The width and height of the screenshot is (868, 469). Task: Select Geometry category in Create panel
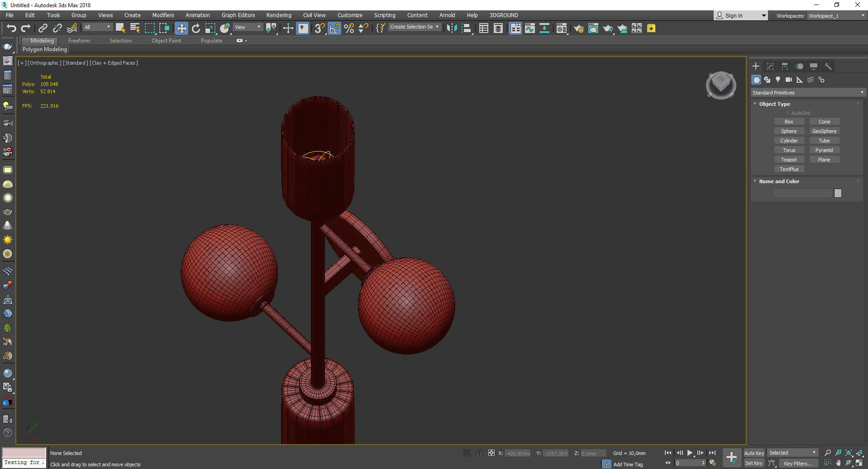coord(756,80)
